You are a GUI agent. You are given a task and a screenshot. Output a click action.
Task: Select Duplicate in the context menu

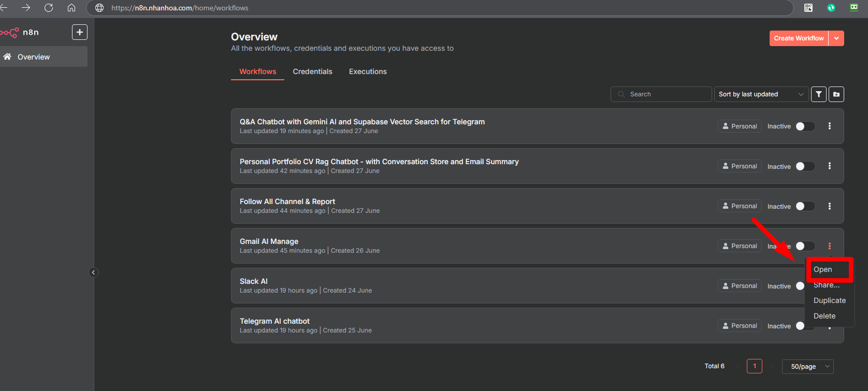[829, 300]
